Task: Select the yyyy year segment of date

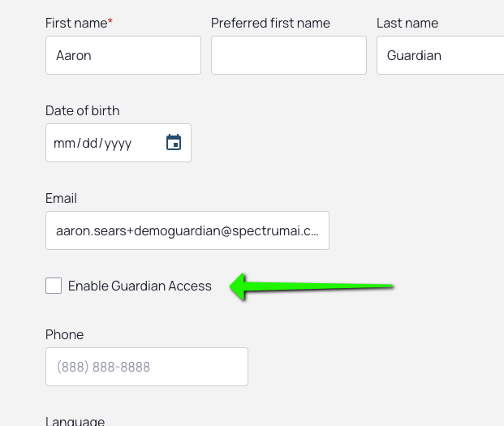Action: click(118, 144)
